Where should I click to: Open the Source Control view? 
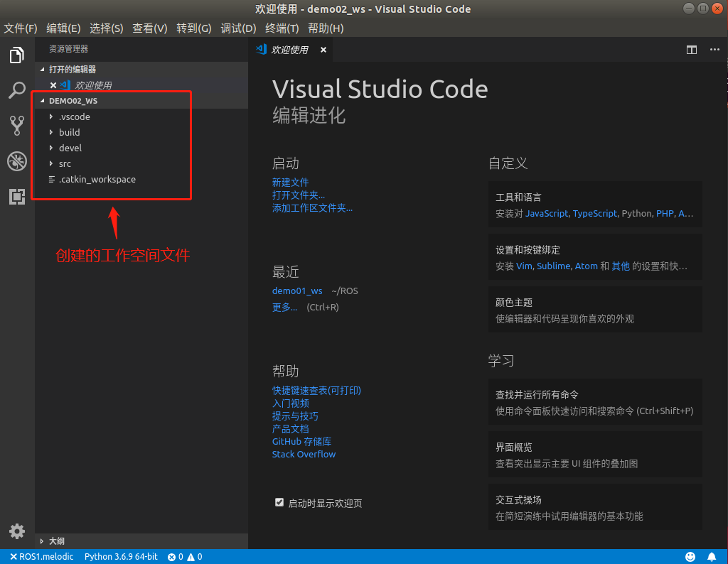[16, 126]
